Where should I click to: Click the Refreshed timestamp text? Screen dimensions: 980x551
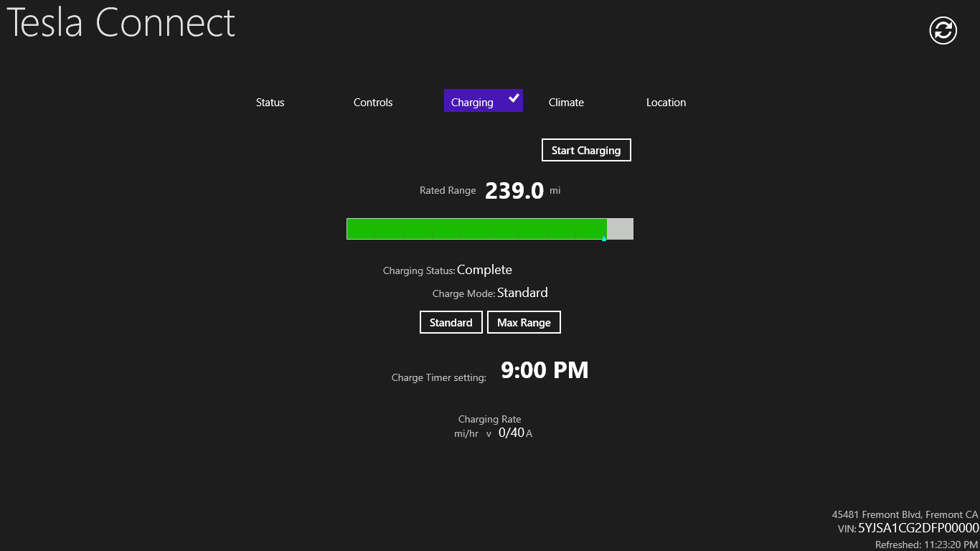coord(926,545)
